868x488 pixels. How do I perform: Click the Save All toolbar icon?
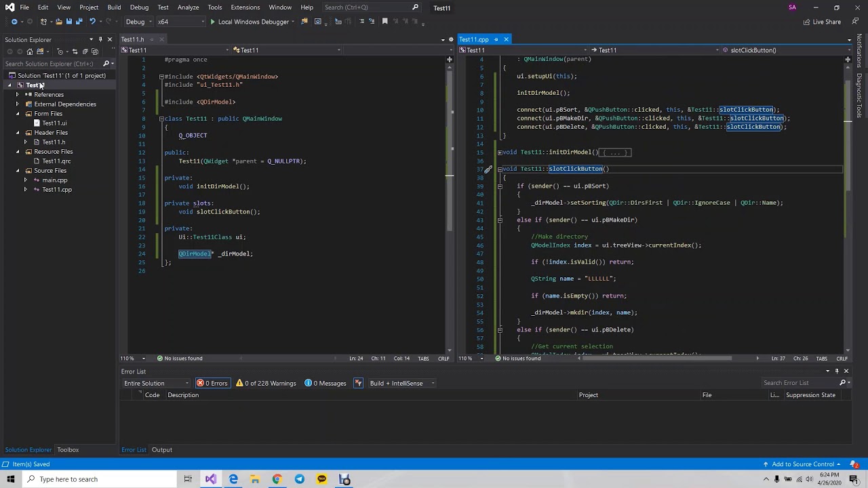79,22
